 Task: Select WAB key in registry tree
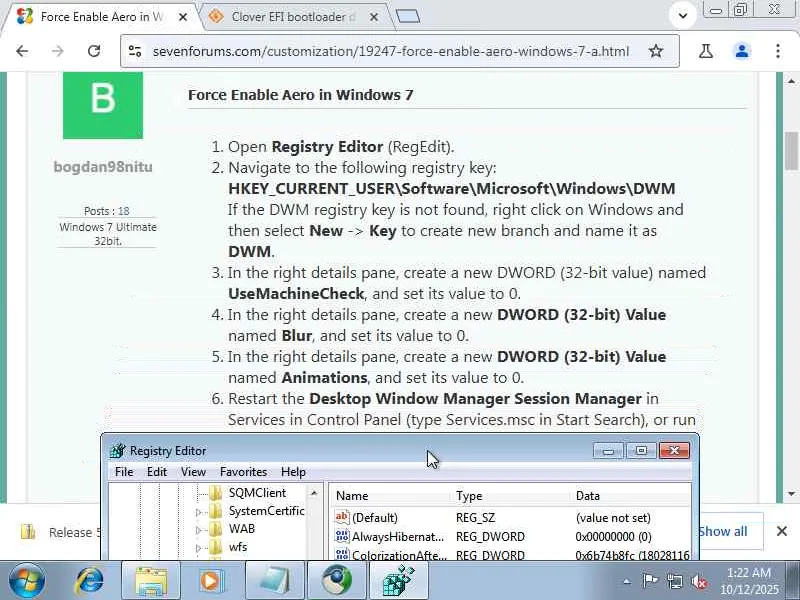point(242,529)
